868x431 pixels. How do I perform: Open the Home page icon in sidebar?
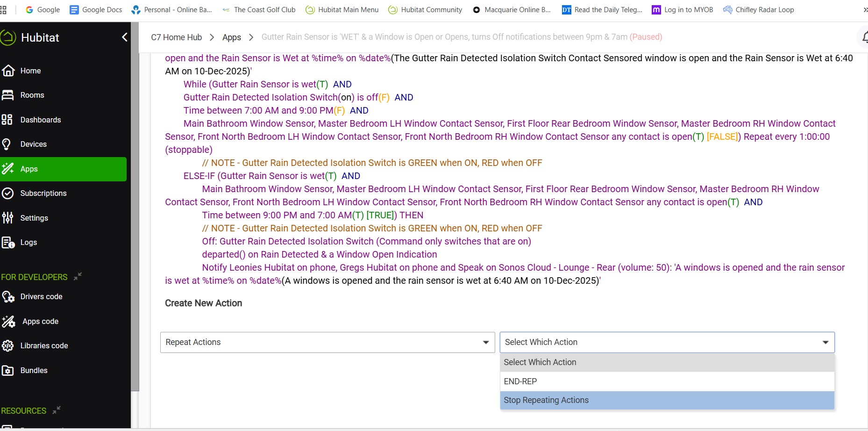[x=8, y=71]
